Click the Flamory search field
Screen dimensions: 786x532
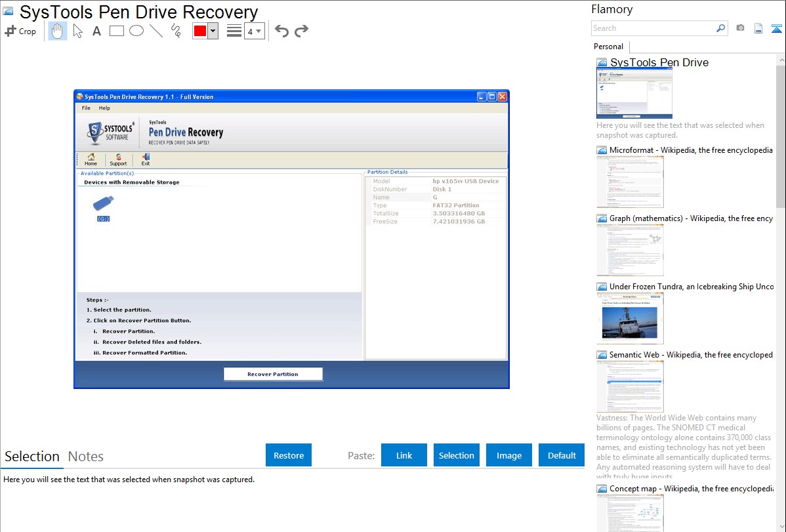653,28
